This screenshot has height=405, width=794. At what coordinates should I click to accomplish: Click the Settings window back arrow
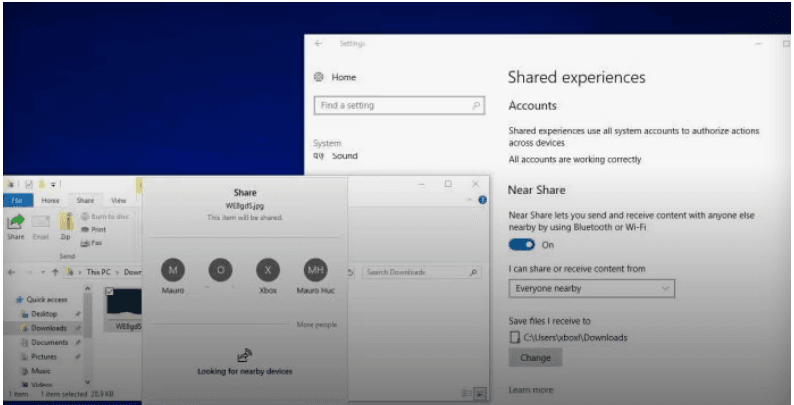coord(318,44)
